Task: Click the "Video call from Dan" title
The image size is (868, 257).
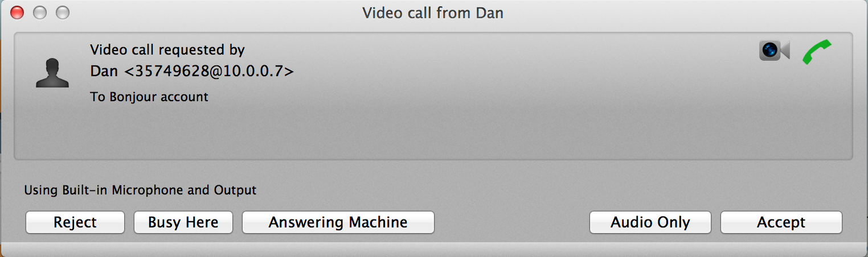Action: point(433,13)
